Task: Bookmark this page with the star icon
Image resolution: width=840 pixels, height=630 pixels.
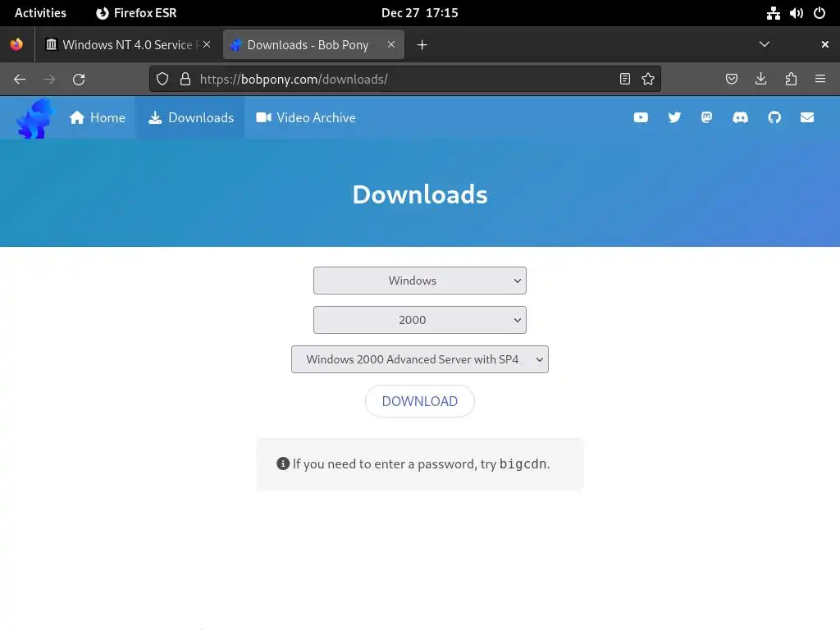Action: pos(648,80)
